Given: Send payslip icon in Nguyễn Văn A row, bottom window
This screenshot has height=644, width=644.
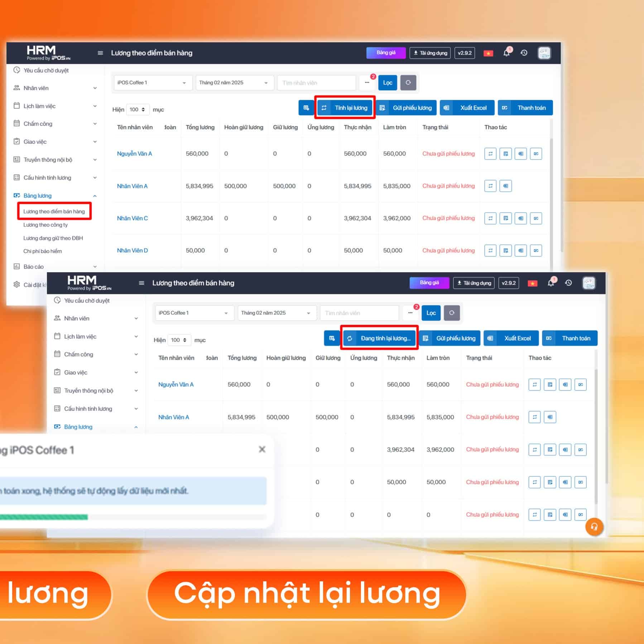Looking at the screenshot, I should click(550, 385).
